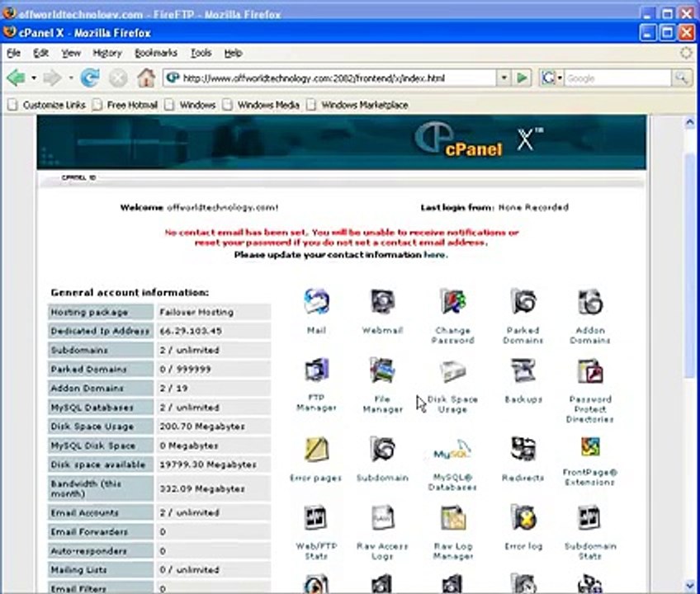Open the Addon Domains icon
The image size is (700, 594).
pyautogui.click(x=590, y=302)
